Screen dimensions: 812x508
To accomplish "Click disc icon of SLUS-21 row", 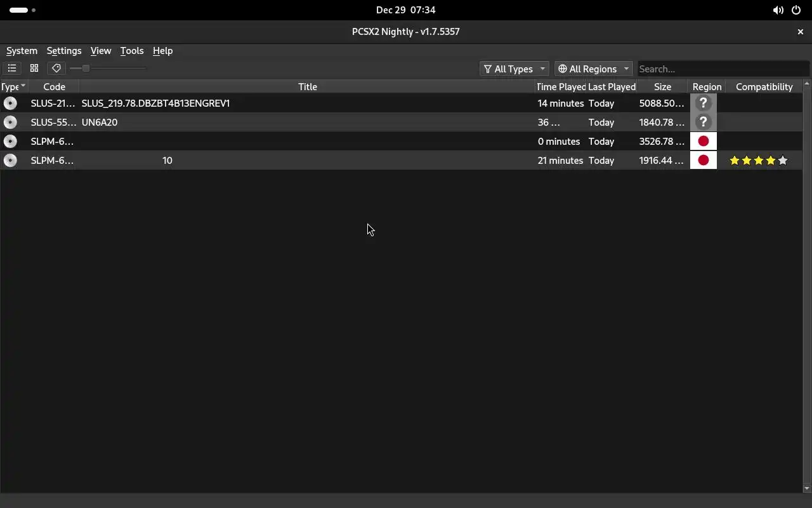I will point(10,103).
